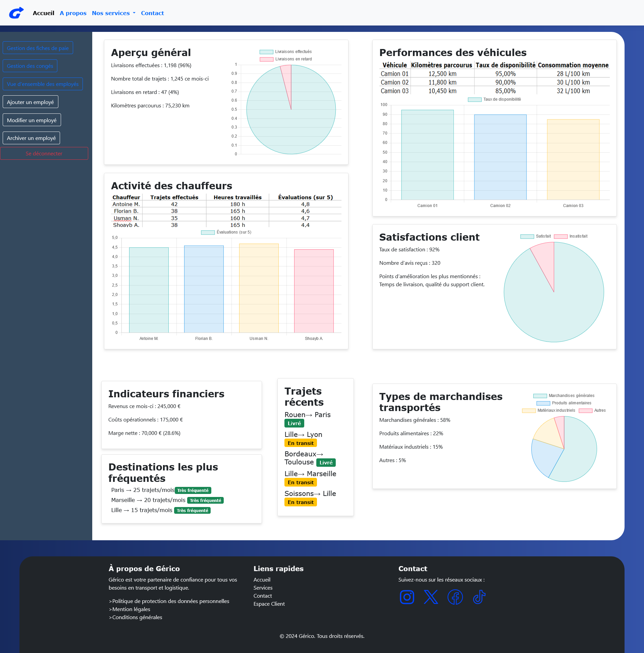Go to 'A propos' in the navbar

(73, 13)
